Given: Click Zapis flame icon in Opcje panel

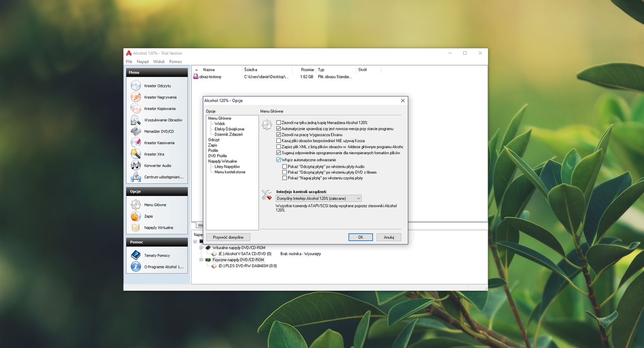Looking at the screenshot, I should [136, 216].
